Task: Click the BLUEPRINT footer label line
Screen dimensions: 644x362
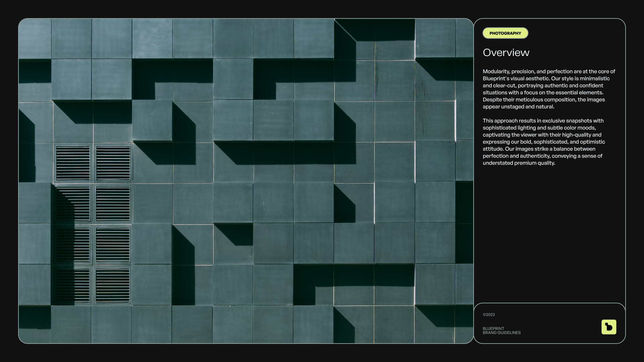Action: 493,328
